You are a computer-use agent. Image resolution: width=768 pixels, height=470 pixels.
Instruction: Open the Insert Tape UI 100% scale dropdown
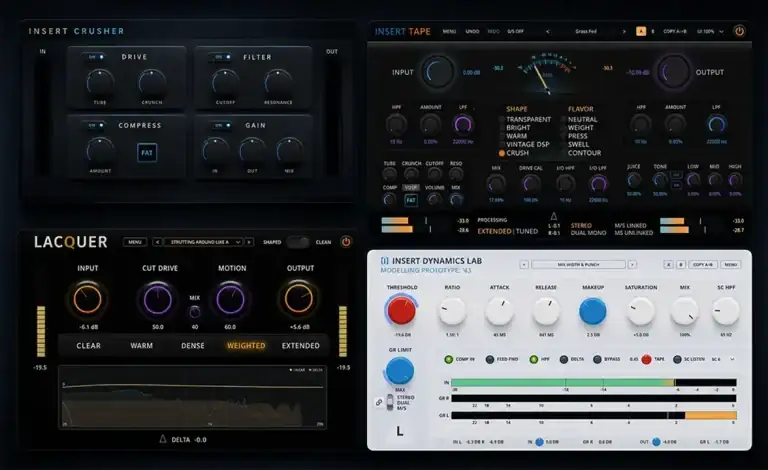pyautogui.click(x=710, y=31)
